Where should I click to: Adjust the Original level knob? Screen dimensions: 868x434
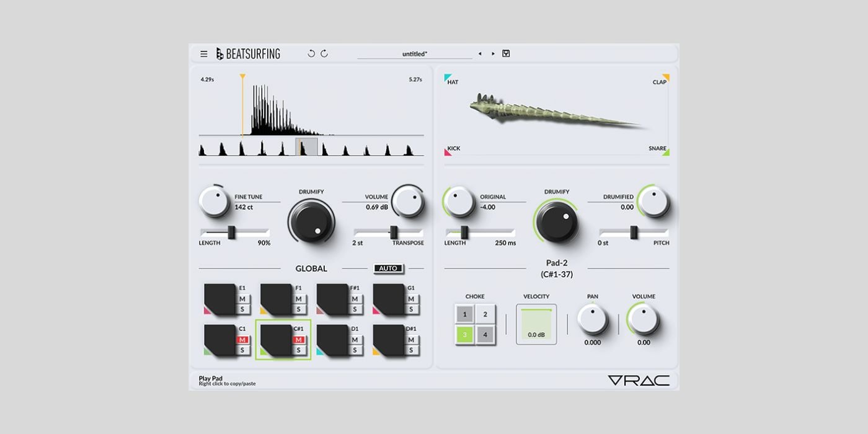pyautogui.click(x=459, y=202)
